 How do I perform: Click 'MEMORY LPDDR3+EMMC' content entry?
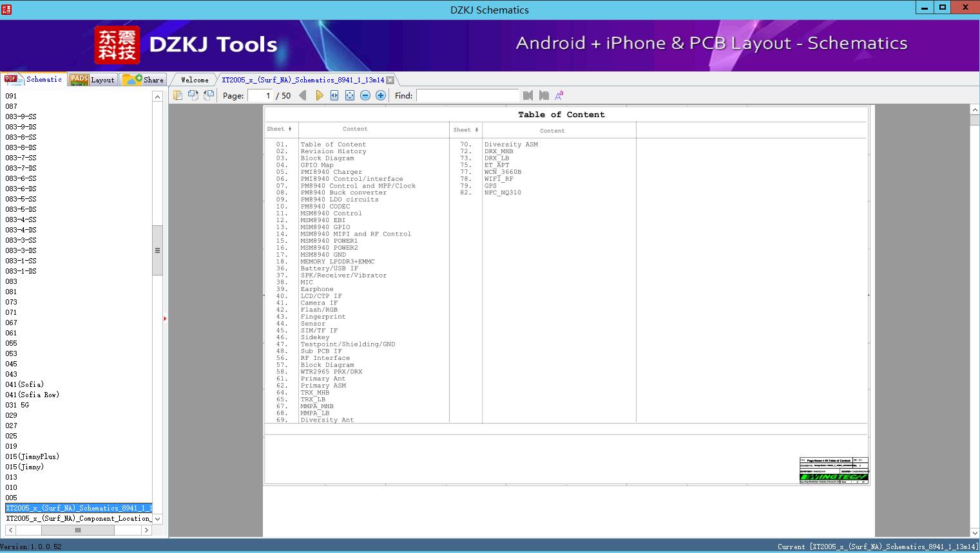tap(338, 261)
